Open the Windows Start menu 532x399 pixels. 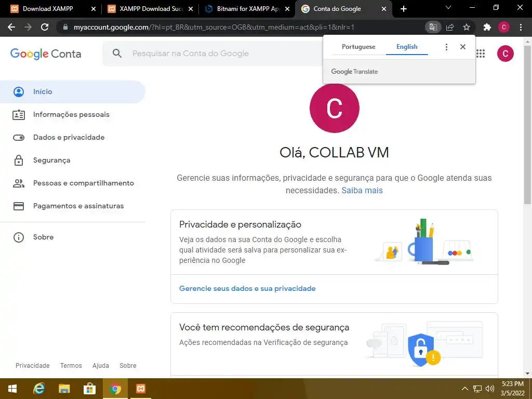[x=12, y=389]
